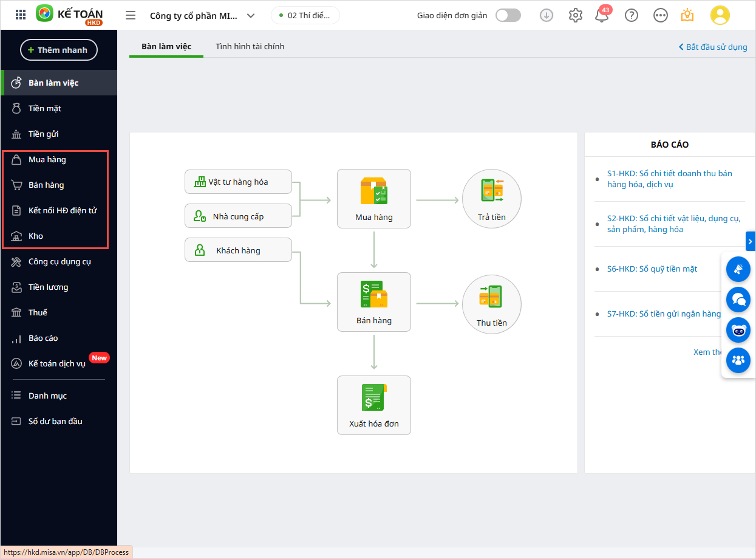
Task: Click the user avatar icon
Action: [720, 15]
